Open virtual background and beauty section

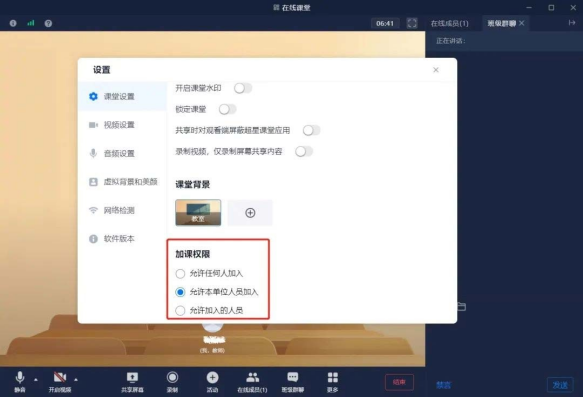pyautogui.click(x=123, y=182)
